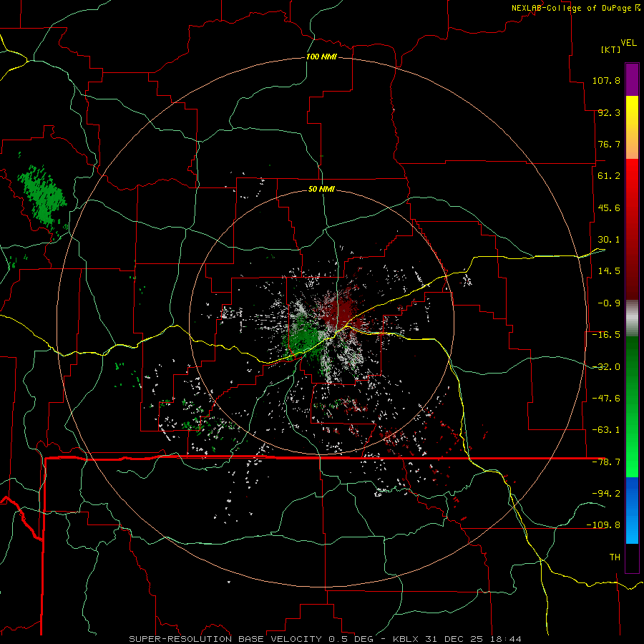Click the 76.7 velocity scale value
644x644 pixels.
pos(609,144)
